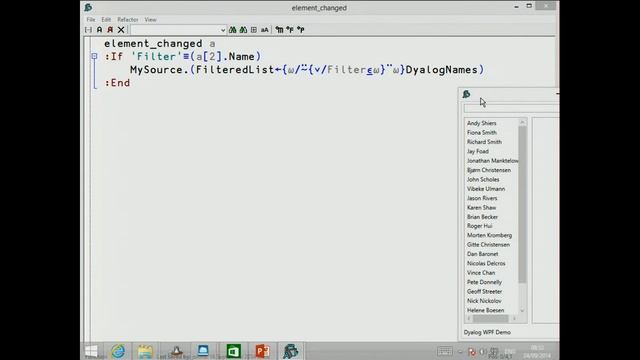Image resolution: width=640 pixels, height=360 pixels.
Task: Click the second green binoculars search icon
Action: click(243, 30)
